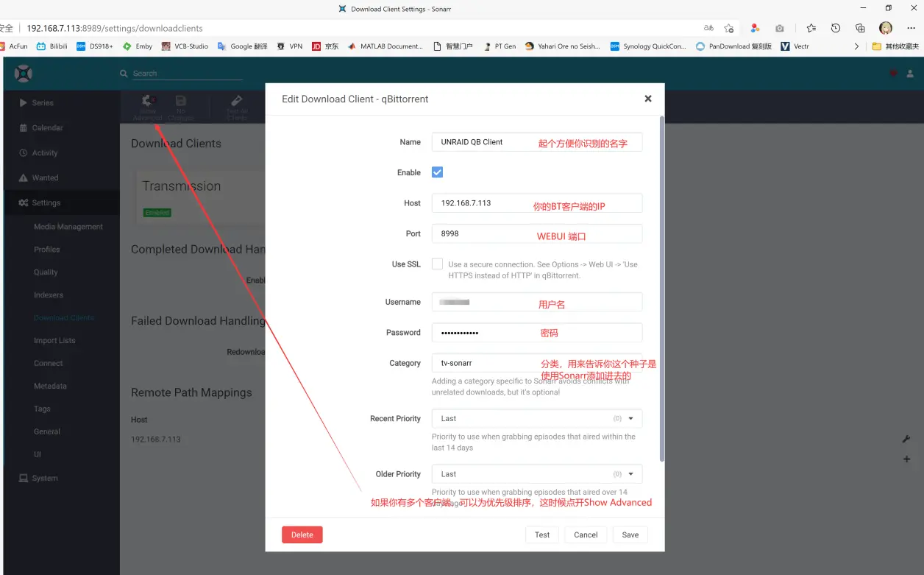Click the Test button

542,535
